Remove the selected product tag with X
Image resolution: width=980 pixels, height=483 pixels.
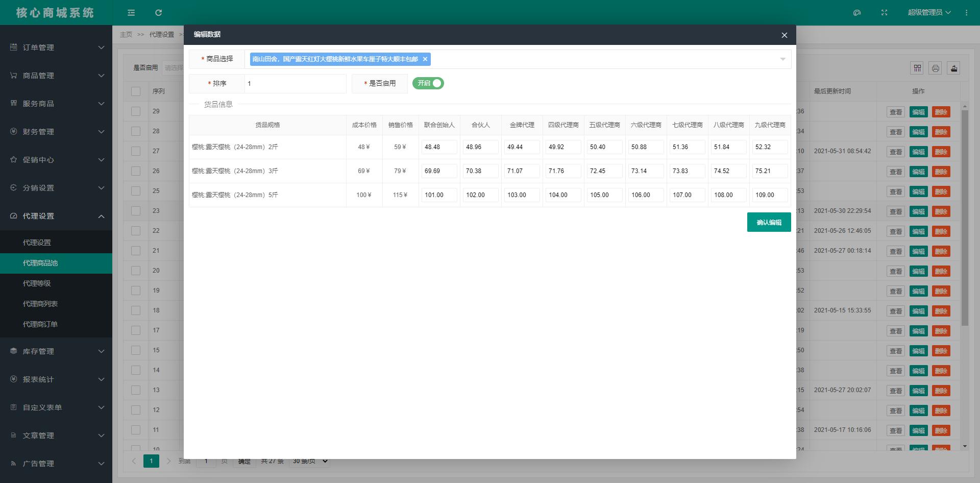click(425, 59)
